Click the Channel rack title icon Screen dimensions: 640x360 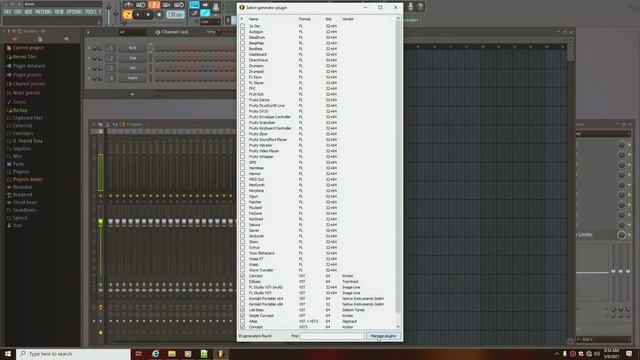[158, 32]
